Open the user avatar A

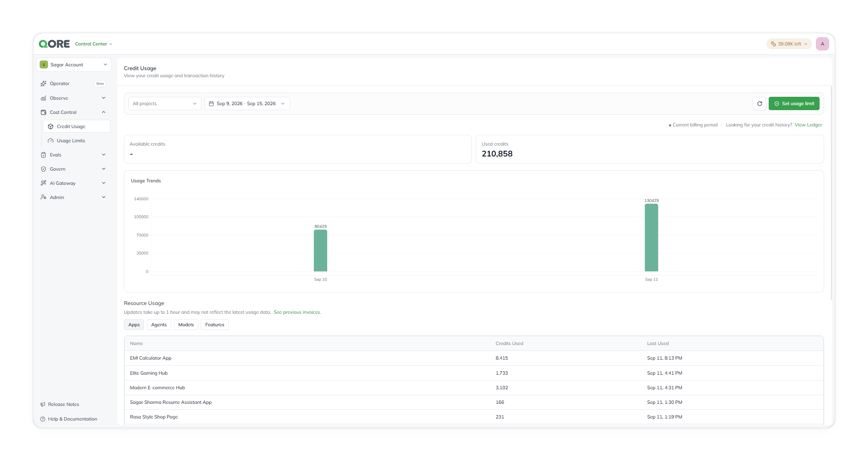point(823,44)
